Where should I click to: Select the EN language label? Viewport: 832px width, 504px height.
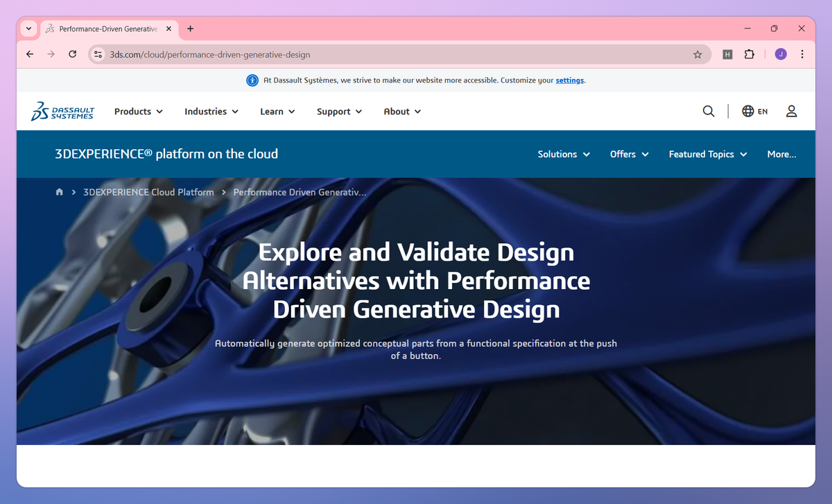(x=763, y=111)
